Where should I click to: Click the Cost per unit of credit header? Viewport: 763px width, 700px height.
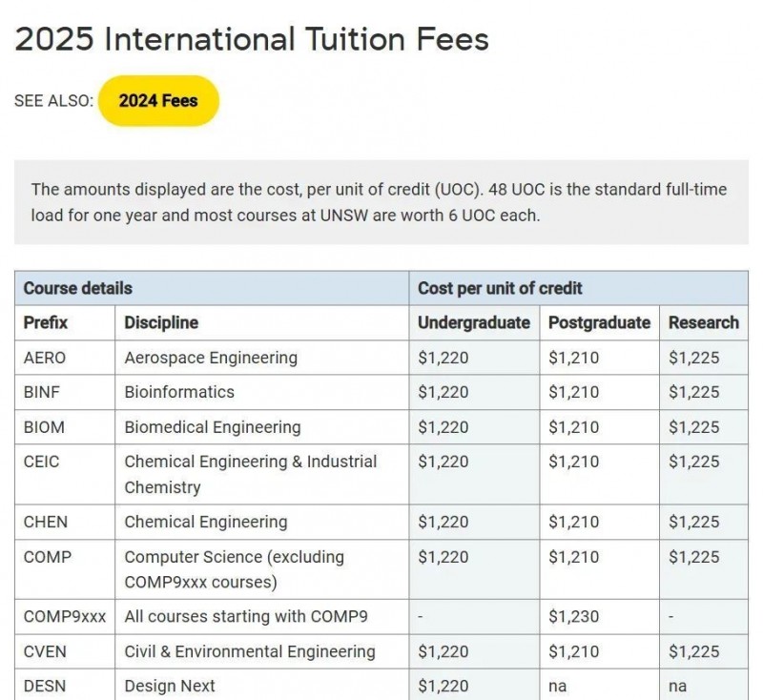pos(579,288)
